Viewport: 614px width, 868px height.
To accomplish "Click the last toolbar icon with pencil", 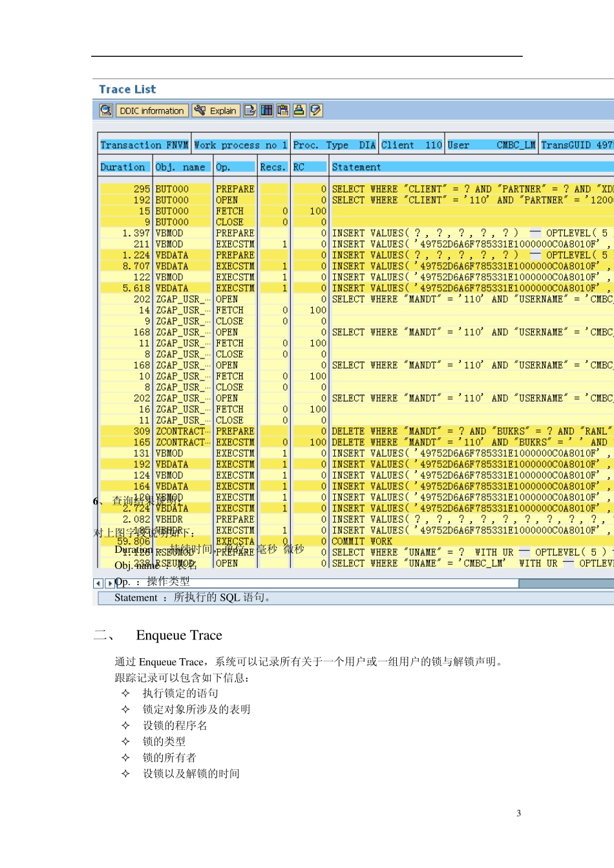I will pyautogui.click(x=315, y=110).
